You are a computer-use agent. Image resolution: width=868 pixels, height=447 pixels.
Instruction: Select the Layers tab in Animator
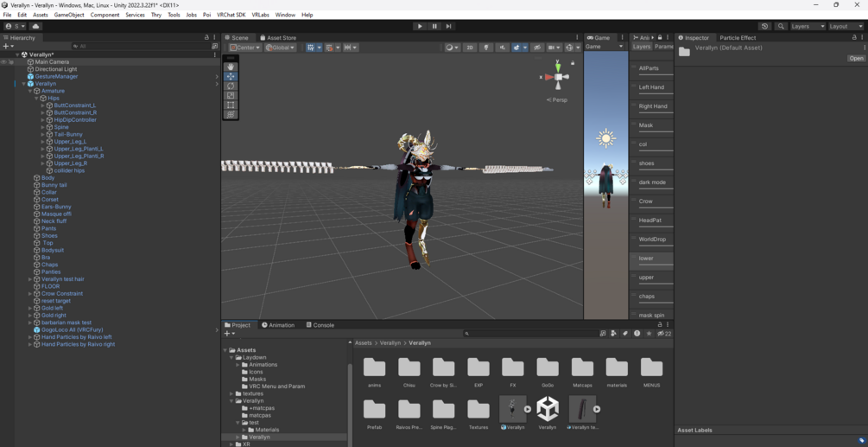point(641,47)
